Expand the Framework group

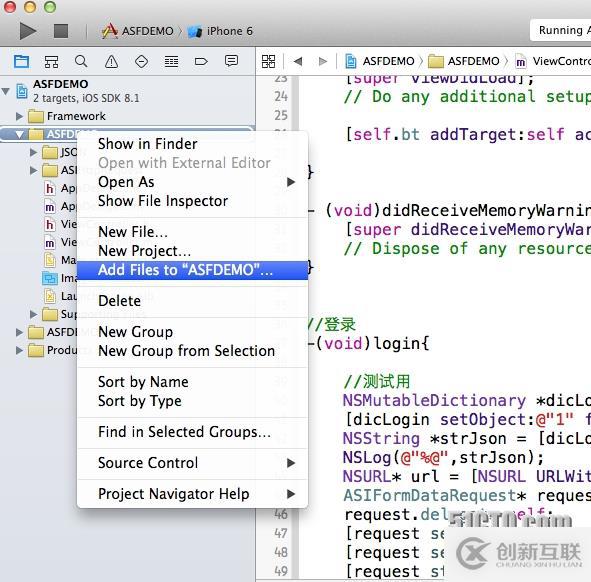coord(19,116)
